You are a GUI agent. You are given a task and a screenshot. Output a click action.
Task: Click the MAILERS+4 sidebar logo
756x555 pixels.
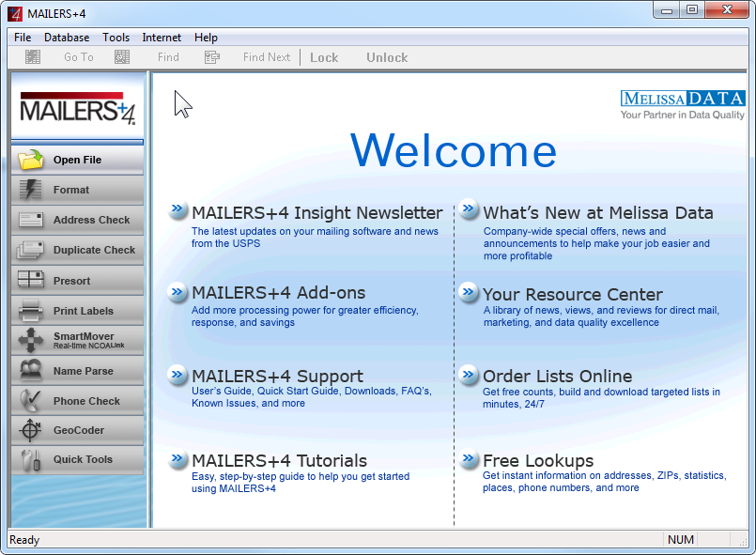[78, 108]
